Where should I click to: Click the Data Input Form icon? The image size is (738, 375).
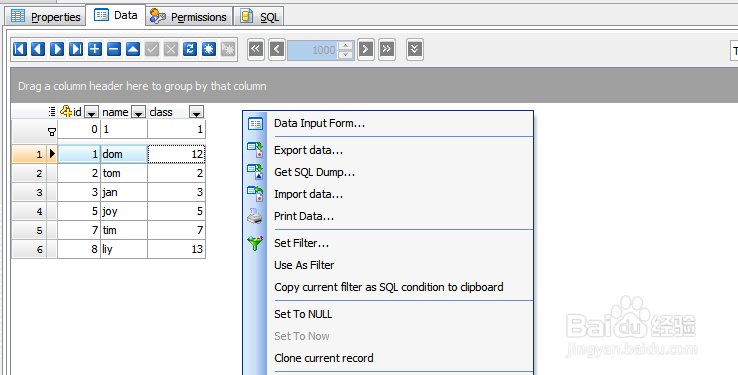(x=255, y=124)
